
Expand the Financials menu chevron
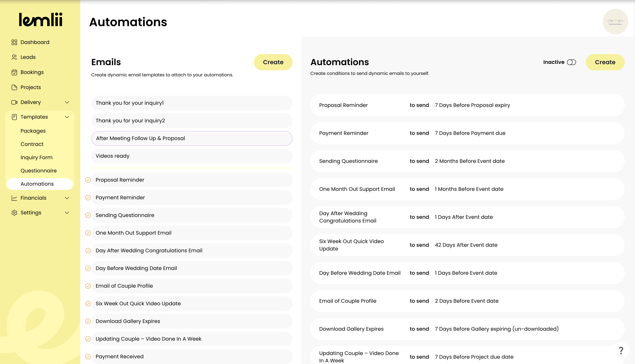coord(67,198)
